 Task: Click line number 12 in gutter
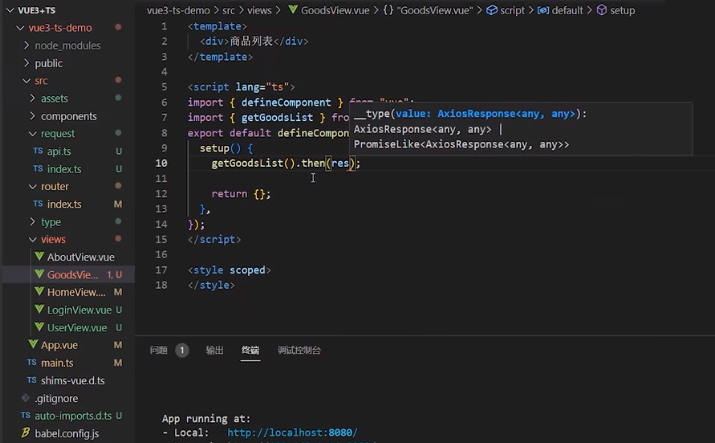click(161, 194)
